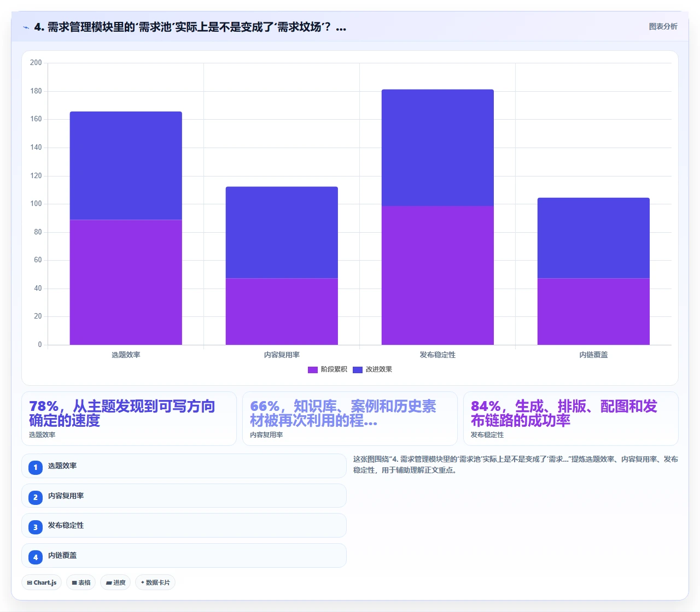
Task: Toggle the 阶段累积 legend swatch
Action: click(x=313, y=370)
